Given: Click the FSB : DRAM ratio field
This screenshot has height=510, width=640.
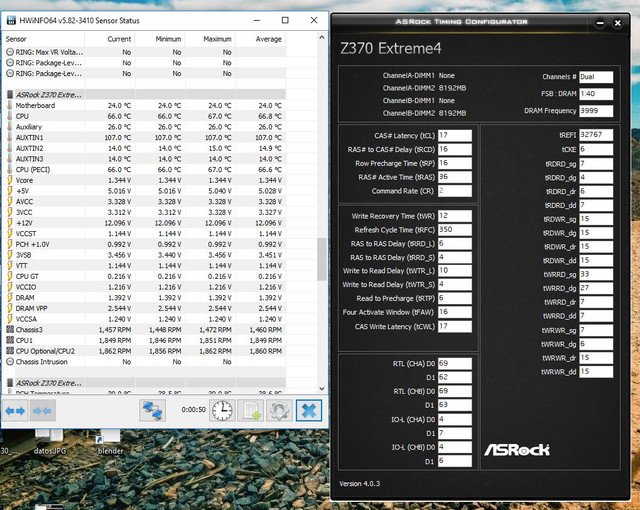Looking at the screenshot, I should pos(596,94).
